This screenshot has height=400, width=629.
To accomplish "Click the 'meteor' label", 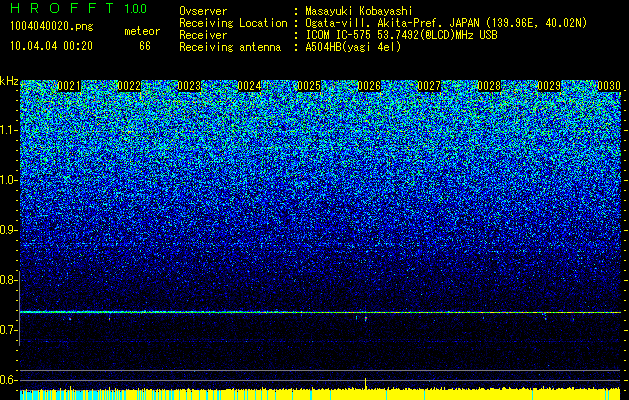I will [x=142, y=31].
